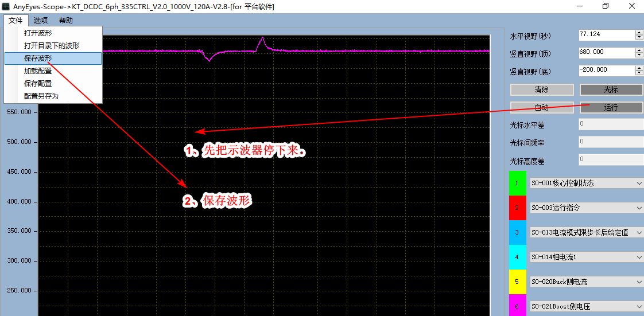Click the cyan channel 4 swatch
Screen dimensions: 644x316
pos(518,257)
